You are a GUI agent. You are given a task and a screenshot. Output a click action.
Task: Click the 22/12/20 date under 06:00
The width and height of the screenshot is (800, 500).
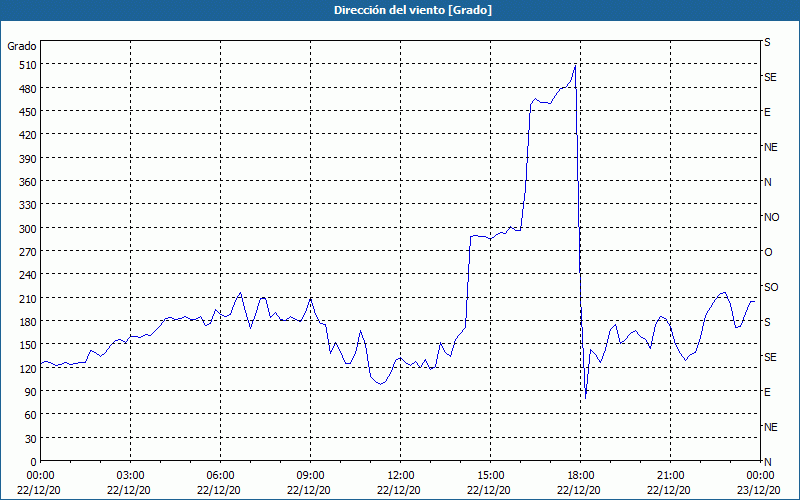[x=218, y=490]
